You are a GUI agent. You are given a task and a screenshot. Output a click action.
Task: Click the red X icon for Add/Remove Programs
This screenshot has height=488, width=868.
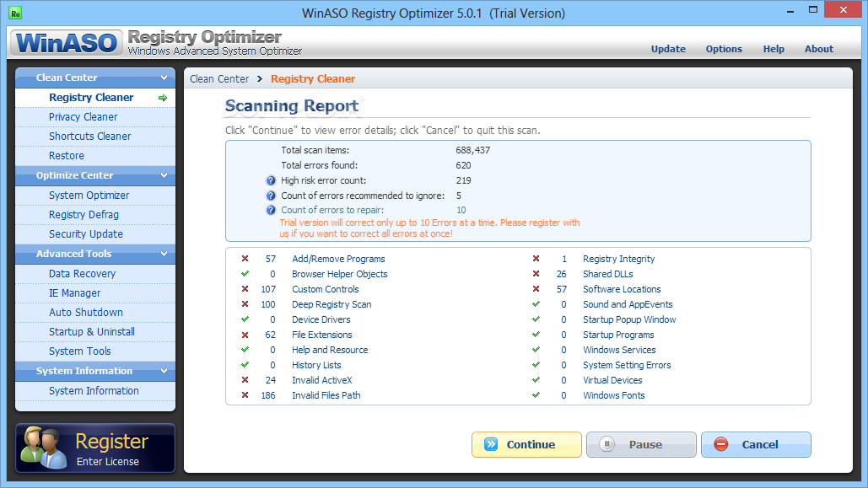(x=245, y=259)
